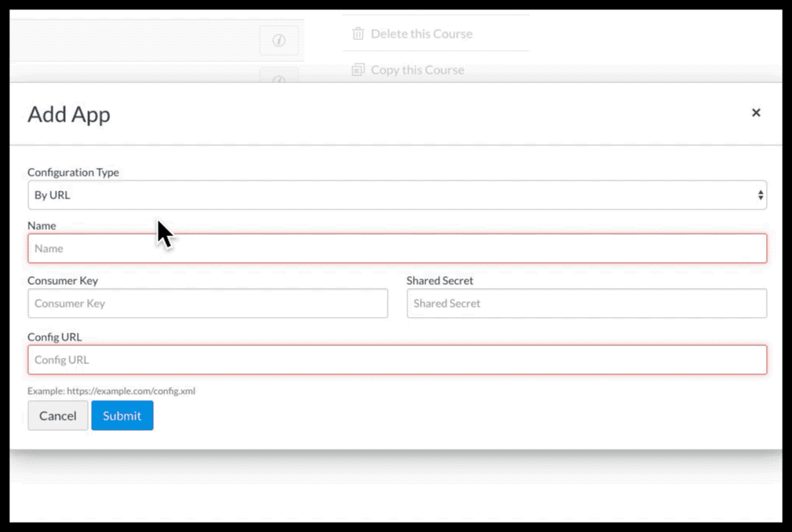Click the Add App dialog title

[x=69, y=115]
